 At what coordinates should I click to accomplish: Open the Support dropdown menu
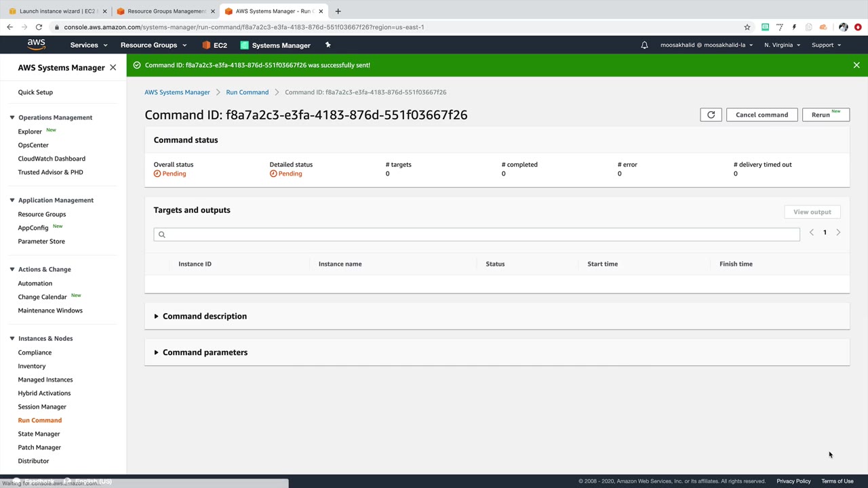click(826, 45)
